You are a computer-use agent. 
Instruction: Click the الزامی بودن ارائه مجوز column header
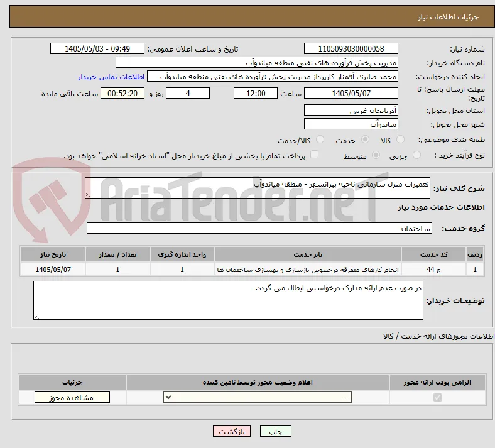point(437,382)
